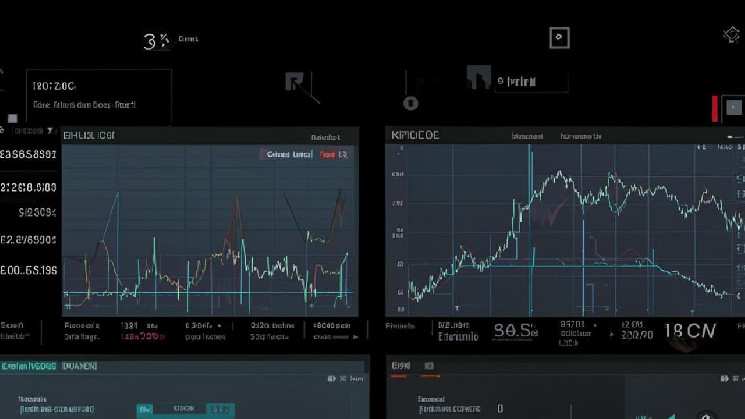Expand the triangle next to '0 3O4Fs'
Image resolution: width=745 pixels, height=419 pixels.
[x=219, y=326]
